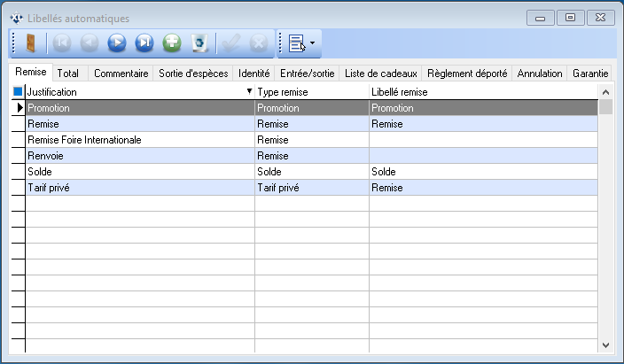Switch to the Total tab
The image size is (624, 364).
68,74
